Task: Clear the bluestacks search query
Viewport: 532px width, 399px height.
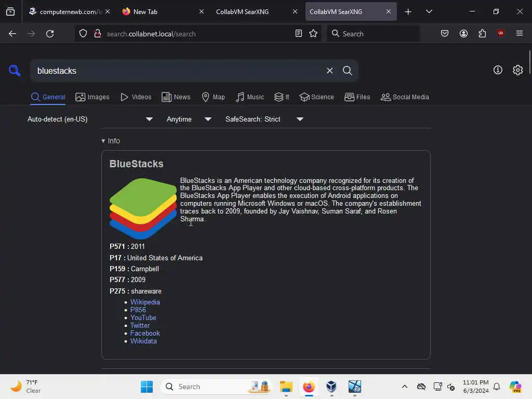Action: point(329,71)
